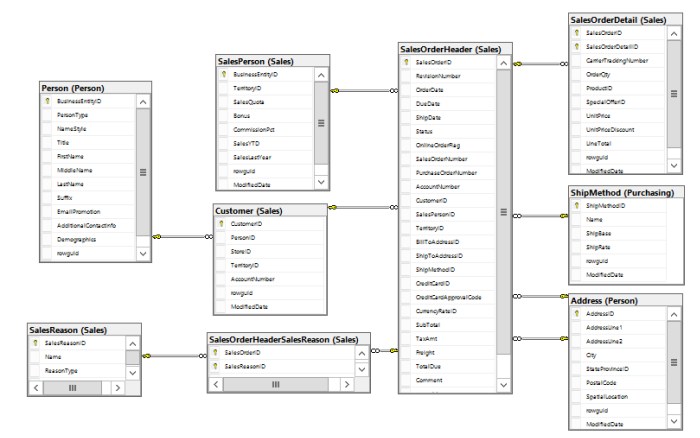The height and width of the screenshot is (438, 700).
Task: Click right arrow of SalesReason horizontal scrollbar
Action: (118, 388)
